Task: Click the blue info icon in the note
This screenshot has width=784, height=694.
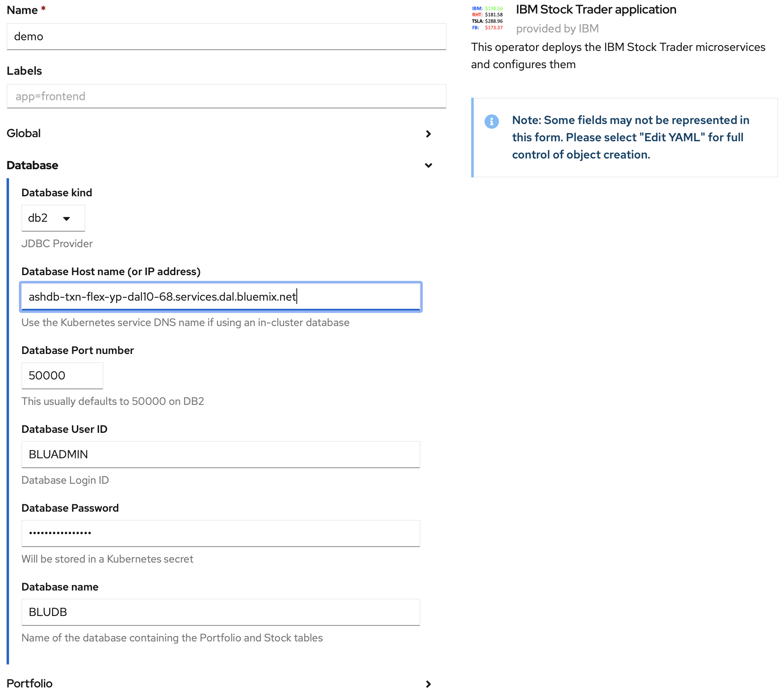Action: (491, 122)
